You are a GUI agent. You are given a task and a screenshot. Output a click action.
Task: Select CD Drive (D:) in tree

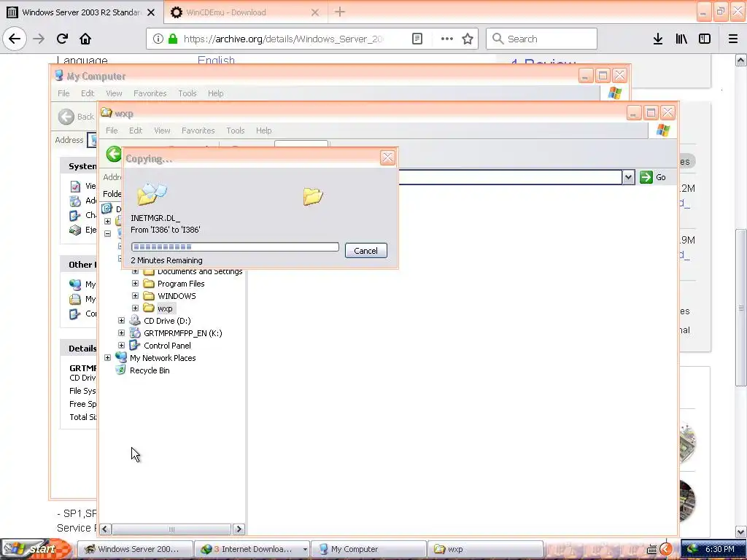[x=167, y=321]
